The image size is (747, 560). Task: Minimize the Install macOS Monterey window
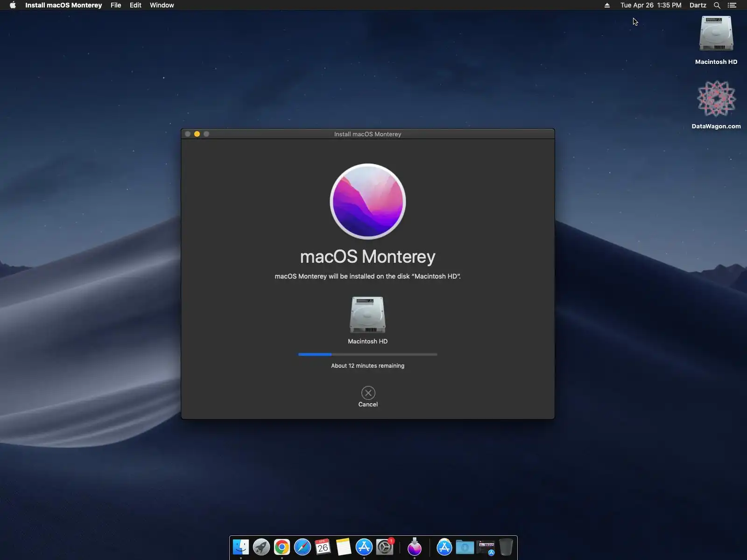[x=197, y=134]
